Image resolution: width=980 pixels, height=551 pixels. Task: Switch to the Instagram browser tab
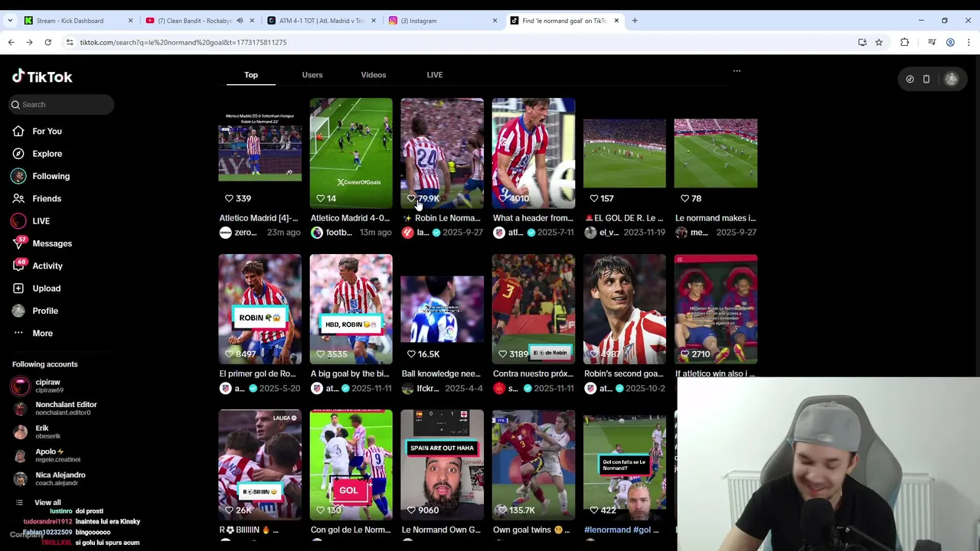click(442, 21)
